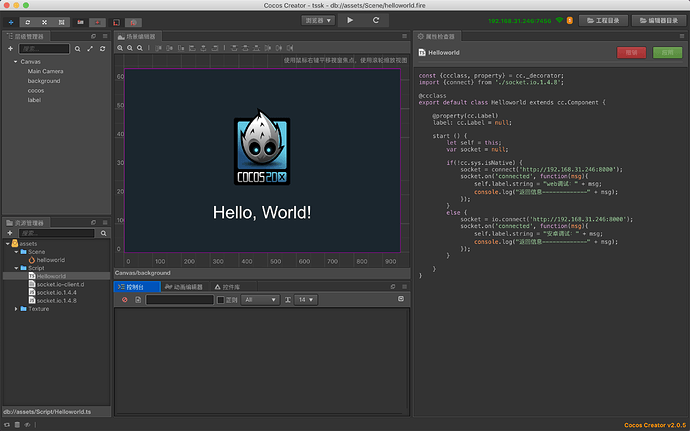Image resolution: width=690 pixels, height=431 pixels.
Task: Click the play preview button
Action: pos(350,19)
